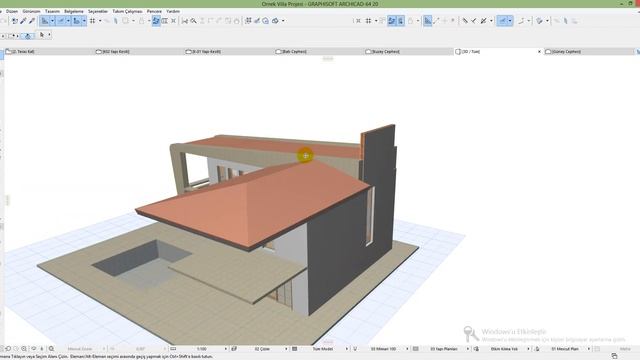Screen dimensions: 640x360
Task: Switch to the Güney Cephesi tab
Action: (x=588, y=52)
